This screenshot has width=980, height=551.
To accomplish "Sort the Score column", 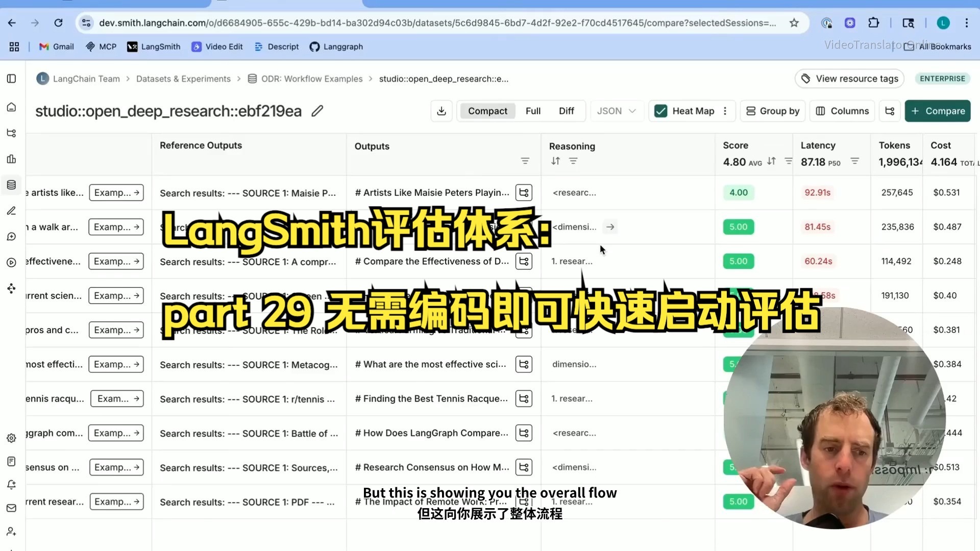I will 771,161.
